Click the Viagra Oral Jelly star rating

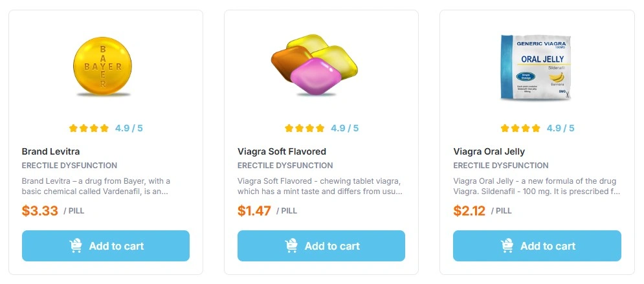click(x=520, y=128)
